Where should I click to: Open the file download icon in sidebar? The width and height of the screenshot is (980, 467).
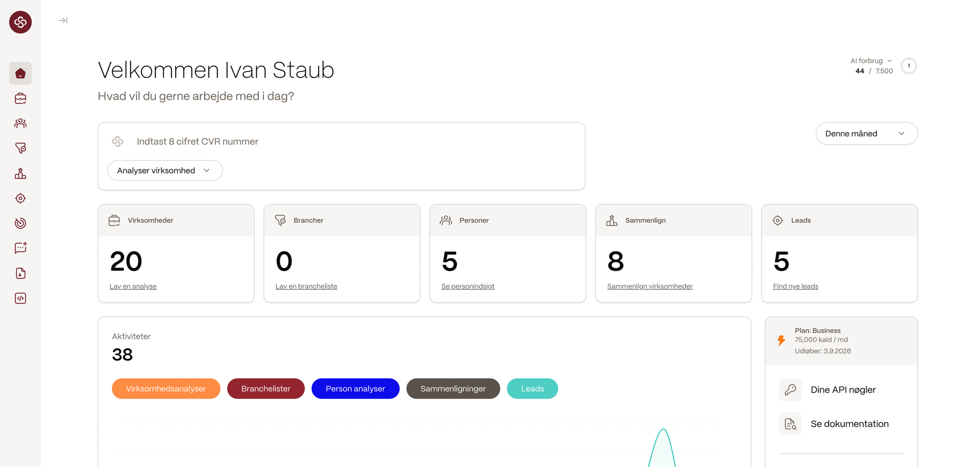click(x=20, y=274)
